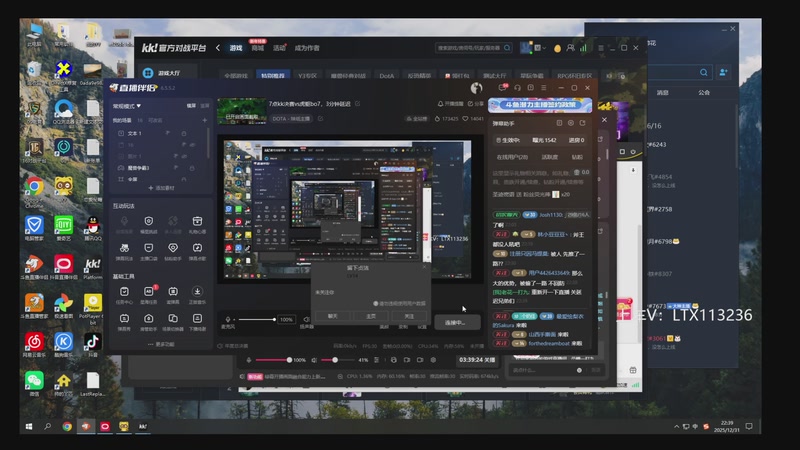Open the hamburger menu in 直播伴侣 title bar

tap(544, 88)
